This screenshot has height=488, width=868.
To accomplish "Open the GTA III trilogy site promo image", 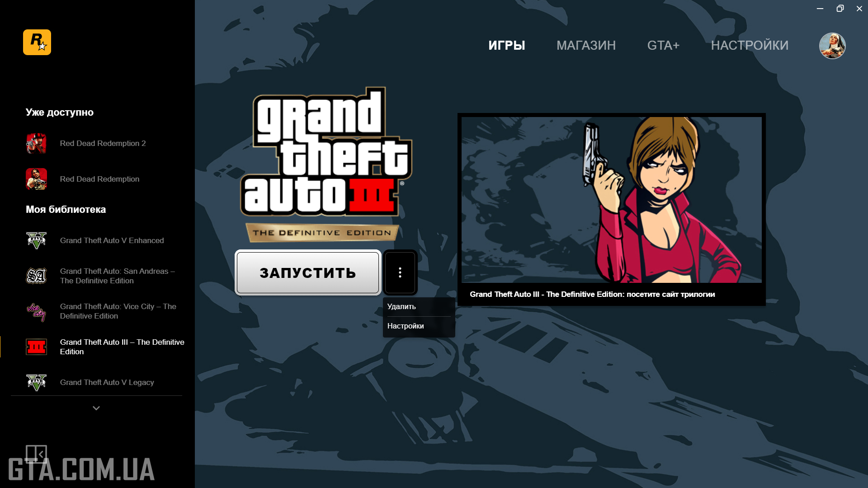I will (x=611, y=200).
